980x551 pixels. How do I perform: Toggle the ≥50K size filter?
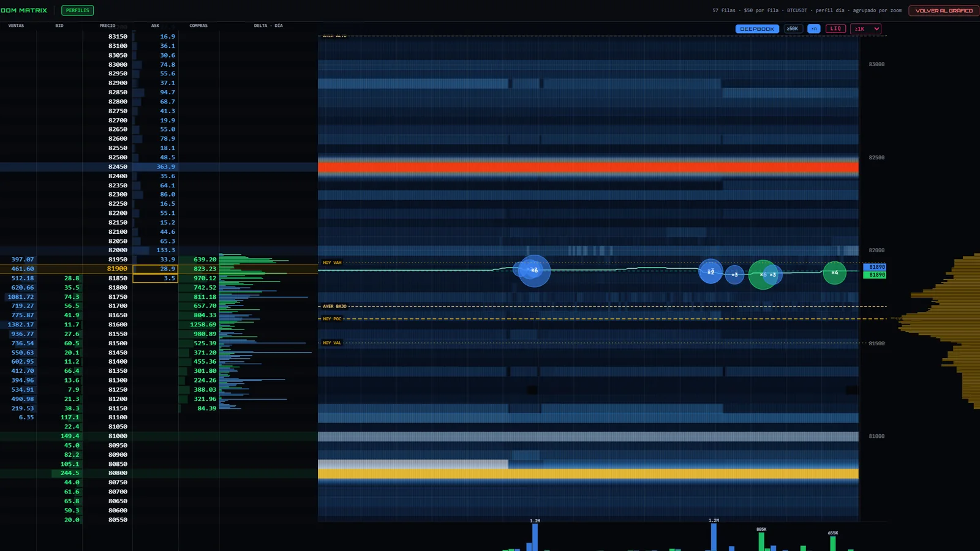793,29
